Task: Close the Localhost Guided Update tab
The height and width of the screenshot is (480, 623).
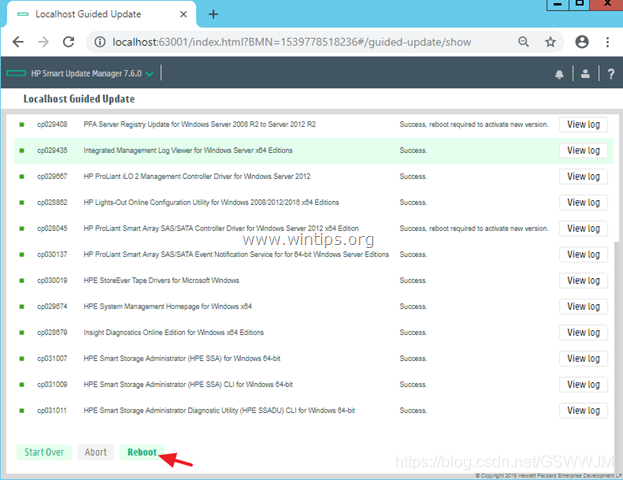Action: [x=183, y=14]
